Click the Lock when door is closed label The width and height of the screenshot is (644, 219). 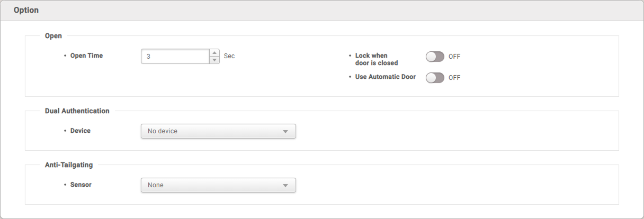tap(377, 59)
